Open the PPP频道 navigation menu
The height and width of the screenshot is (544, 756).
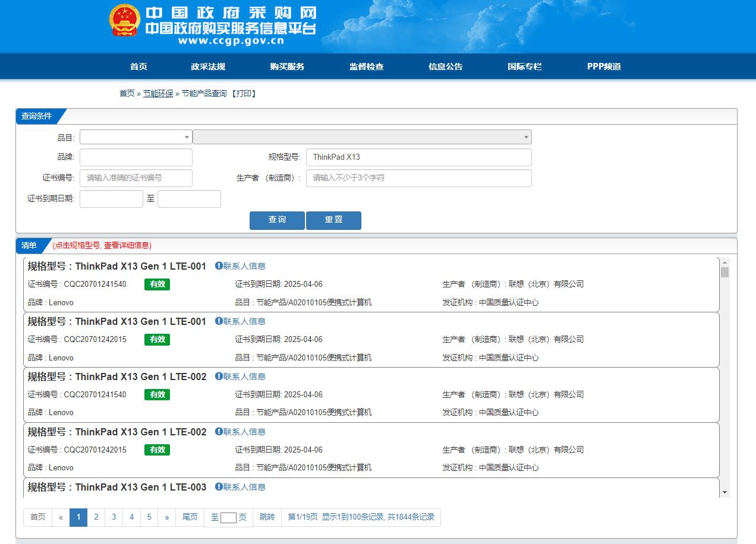coord(604,67)
